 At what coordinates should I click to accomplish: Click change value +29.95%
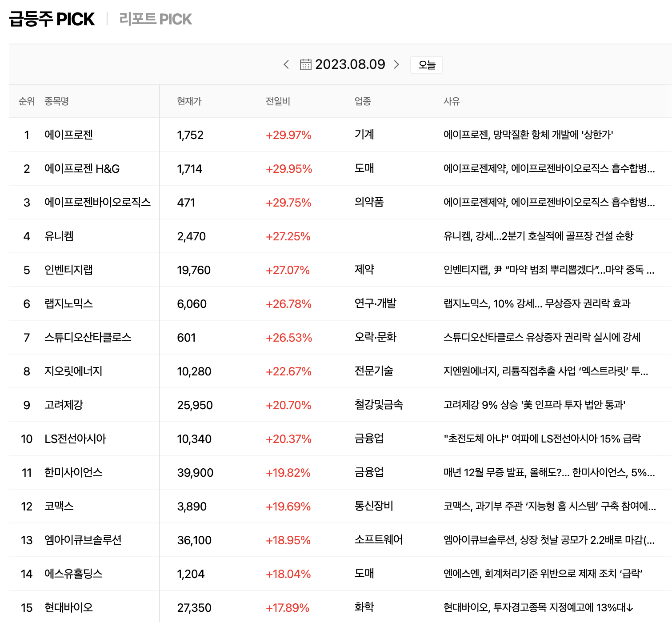(289, 169)
